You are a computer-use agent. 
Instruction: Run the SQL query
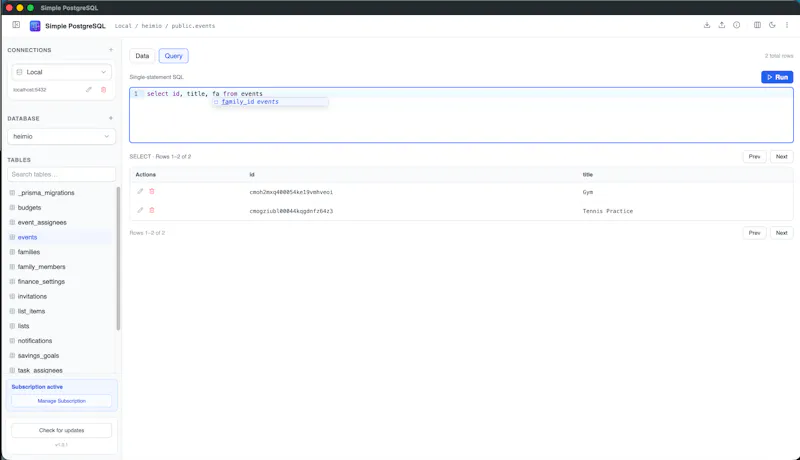coord(777,77)
